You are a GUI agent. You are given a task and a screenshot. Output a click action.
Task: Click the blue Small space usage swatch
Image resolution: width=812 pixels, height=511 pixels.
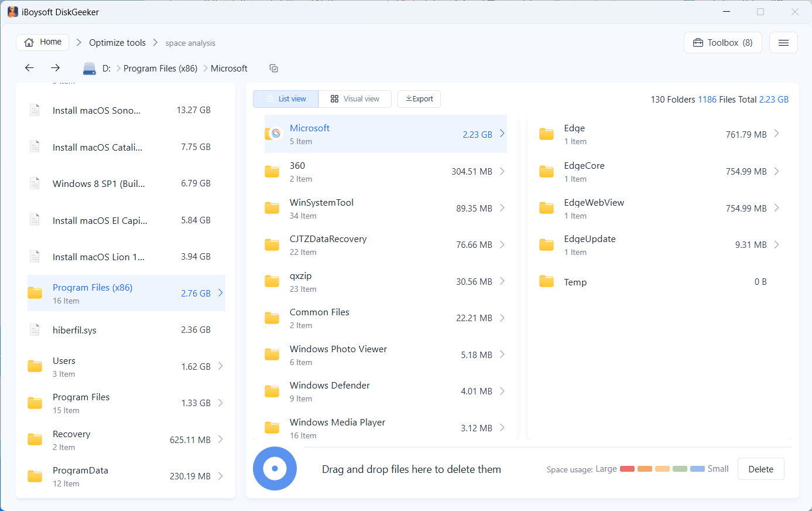pos(697,469)
